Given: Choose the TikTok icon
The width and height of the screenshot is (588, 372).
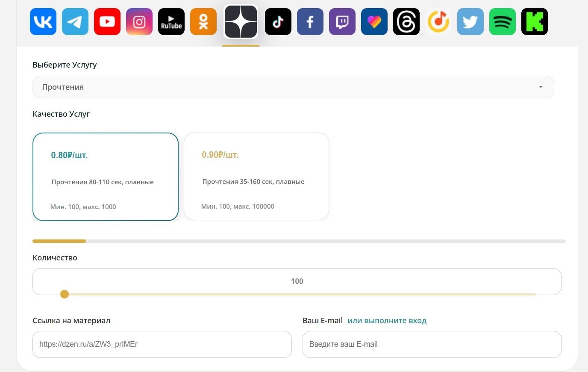Looking at the screenshot, I should coord(278,21).
